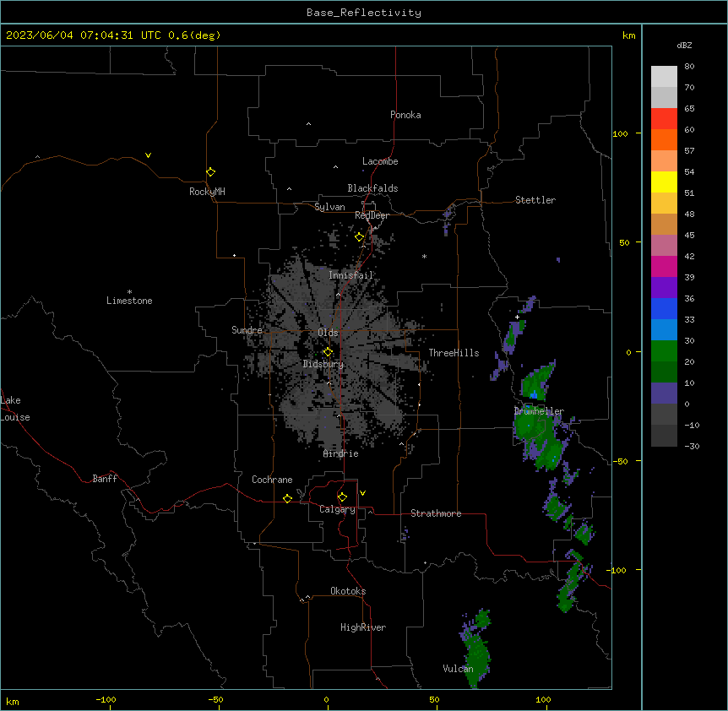Pick the bright yellow 54-51 dBZ swatch

pyautogui.click(x=664, y=182)
